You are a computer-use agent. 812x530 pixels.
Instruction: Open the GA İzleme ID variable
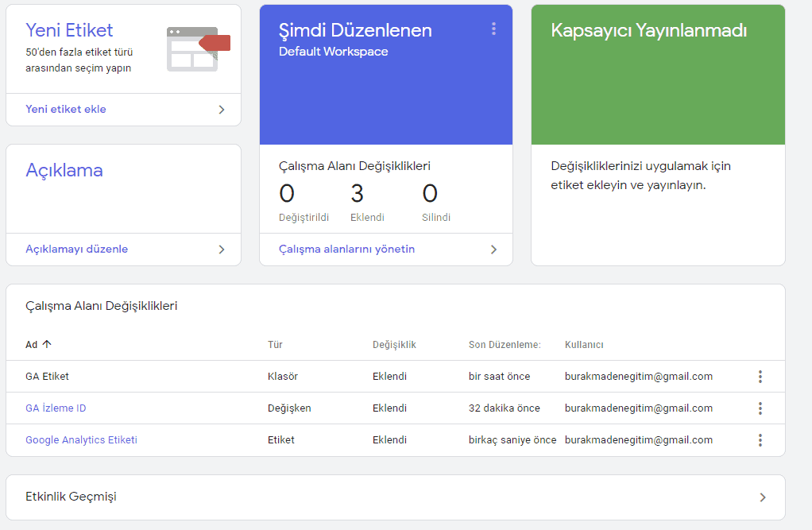pyautogui.click(x=56, y=408)
